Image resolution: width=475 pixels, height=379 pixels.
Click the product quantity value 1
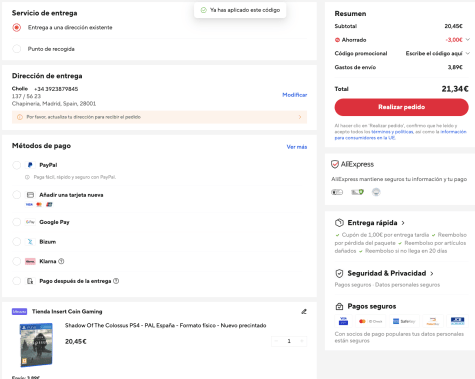point(289,341)
